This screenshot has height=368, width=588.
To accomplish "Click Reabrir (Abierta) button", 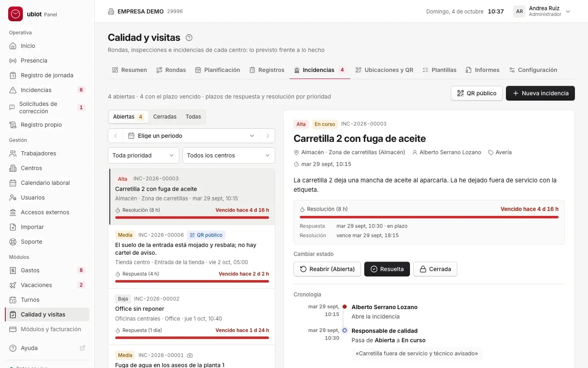I will coord(327,269).
